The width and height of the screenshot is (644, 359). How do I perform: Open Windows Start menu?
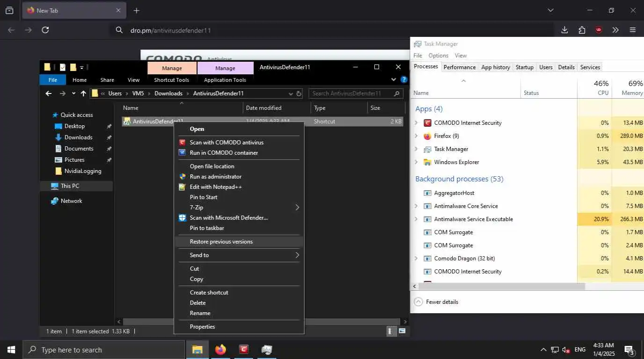[11, 350]
